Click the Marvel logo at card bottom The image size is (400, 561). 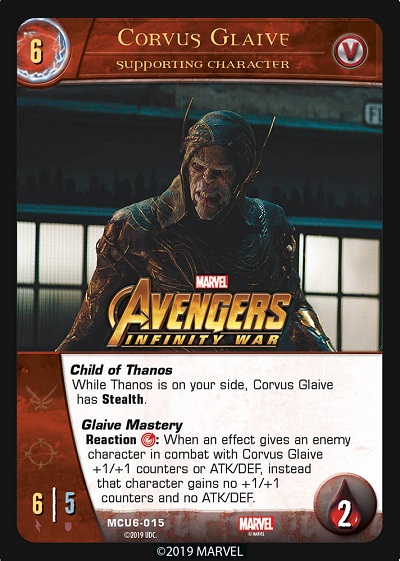click(x=256, y=525)
